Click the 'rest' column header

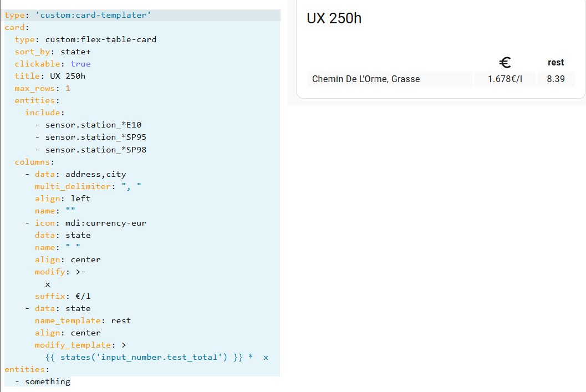click(556, 63)
